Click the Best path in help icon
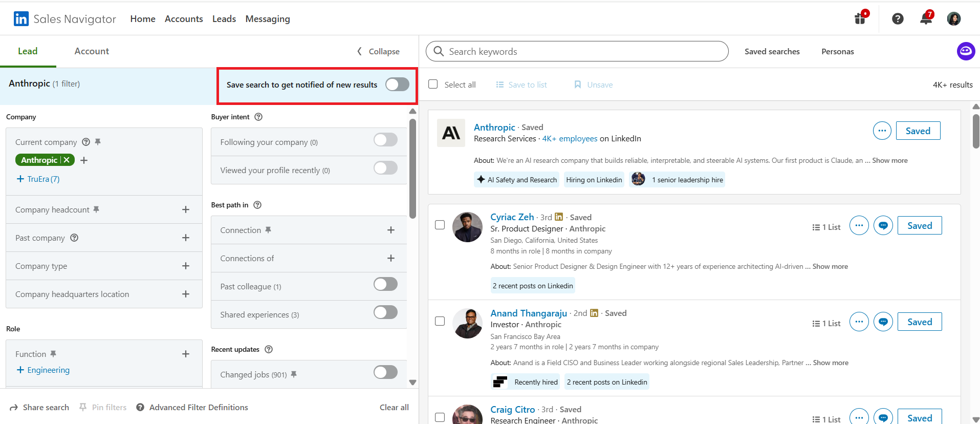 pyautogui.click(x=257, y=205)
